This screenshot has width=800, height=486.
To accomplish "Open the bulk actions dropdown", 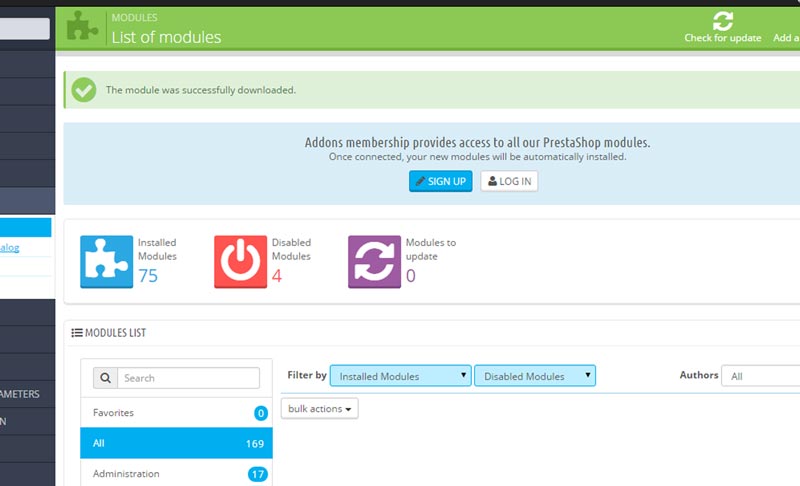I will point(319,408).
